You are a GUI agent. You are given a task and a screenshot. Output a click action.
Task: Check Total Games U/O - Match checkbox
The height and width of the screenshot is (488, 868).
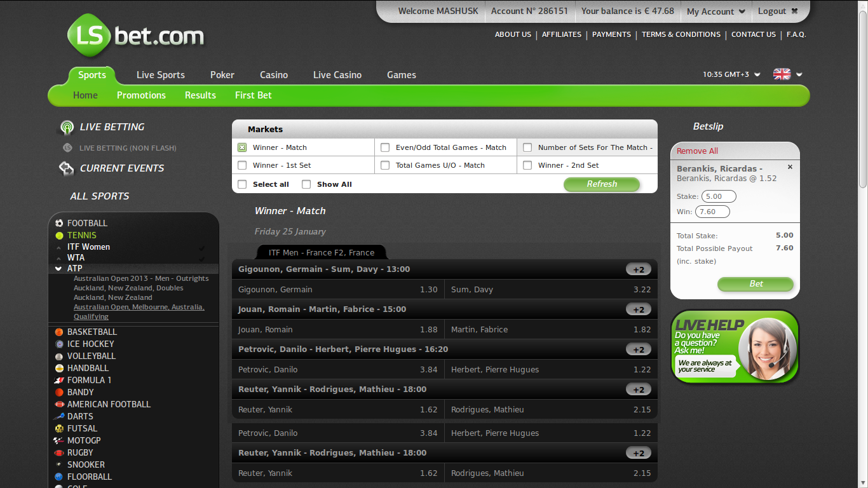385,165
